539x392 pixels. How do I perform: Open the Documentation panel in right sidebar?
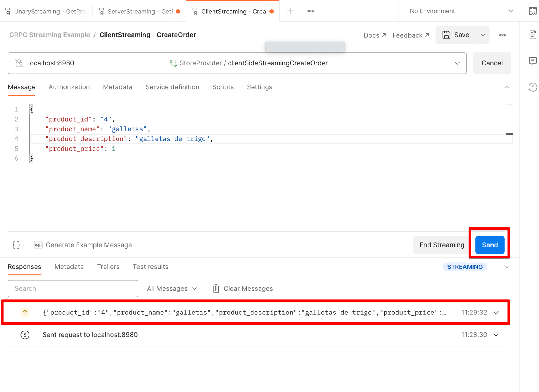click(533, 35)
